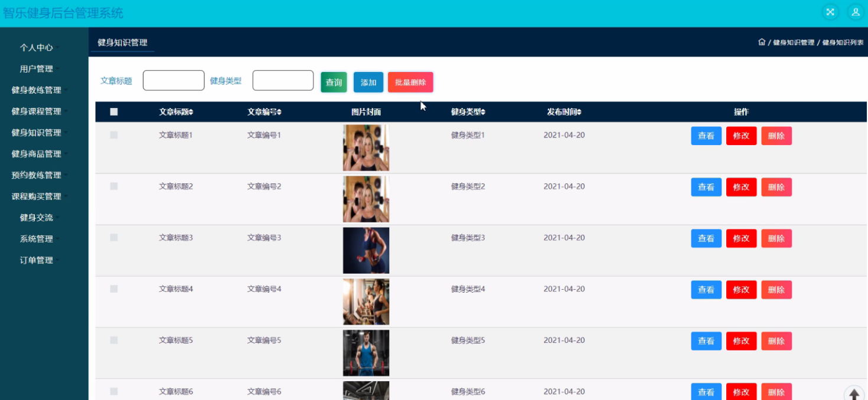Click 查看 for 文章标题3
Image resolution: width=868 pixels, height=400 pixels.
click(x=706, y=238)
